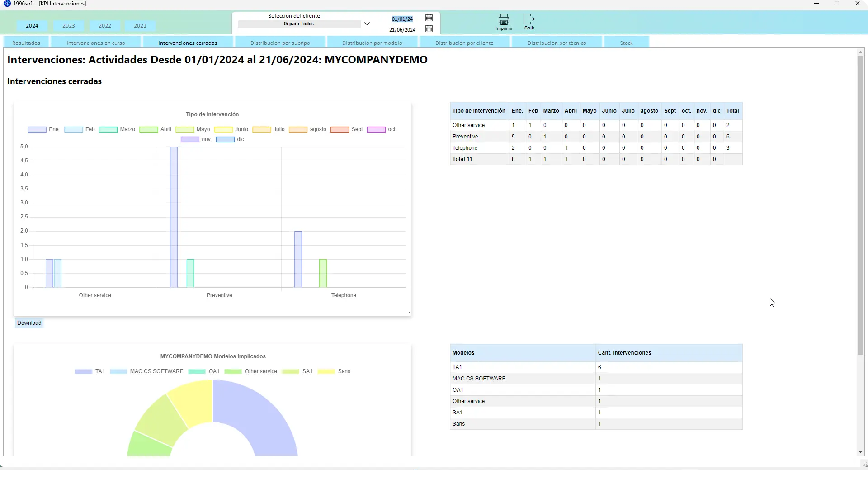Click the scrollbar down arrow
The width and height of the screenshot is (868, 484).
860,452
